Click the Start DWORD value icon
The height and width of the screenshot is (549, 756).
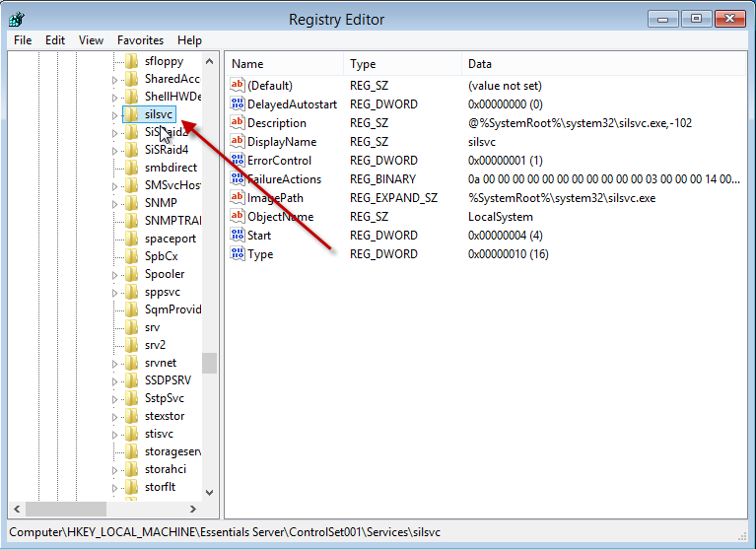coord(237,236)
